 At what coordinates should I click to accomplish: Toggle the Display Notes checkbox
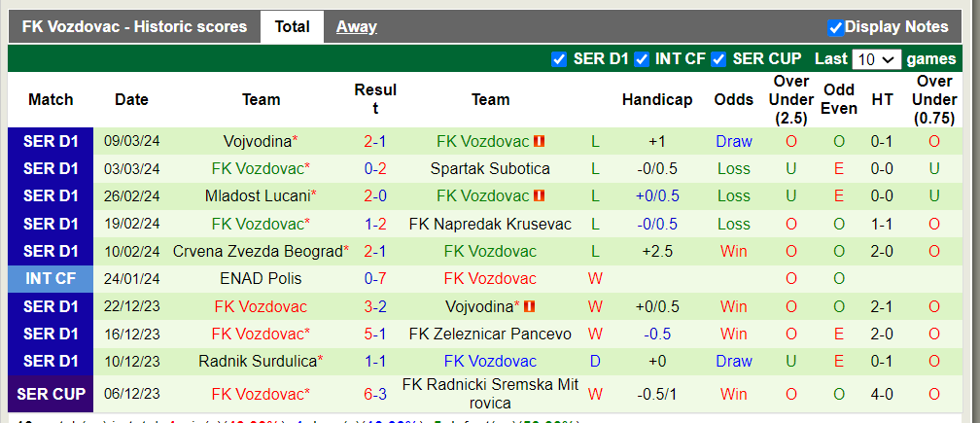click(x=835, y=27)
